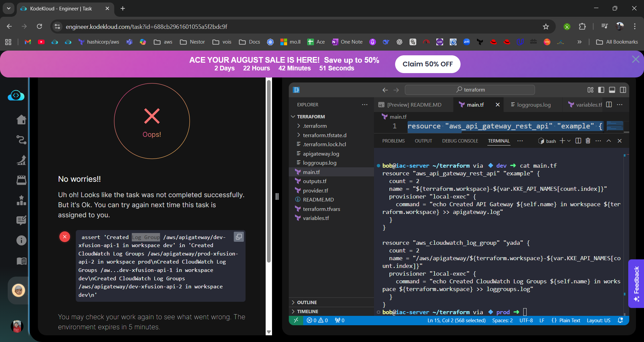Click Claim 50% OFF button
Viewport: 644px width, 342px height.
(427, 64)
